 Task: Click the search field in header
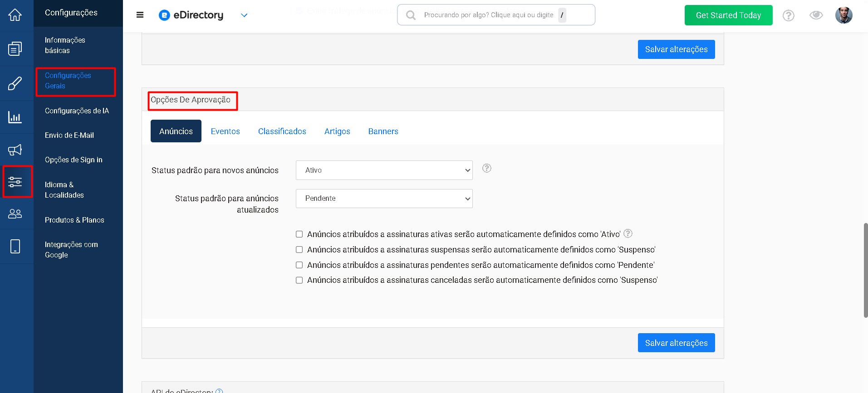[x=496, y=15]
